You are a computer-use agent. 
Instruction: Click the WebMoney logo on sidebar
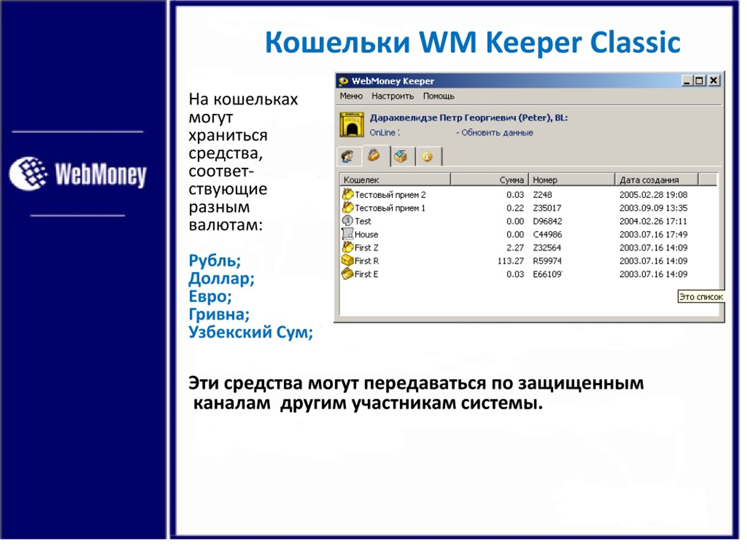coord(78,174)
